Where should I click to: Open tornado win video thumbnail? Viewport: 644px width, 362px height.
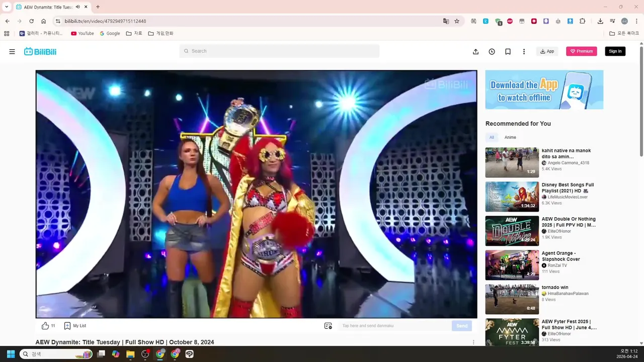click(x=512, y=299)
